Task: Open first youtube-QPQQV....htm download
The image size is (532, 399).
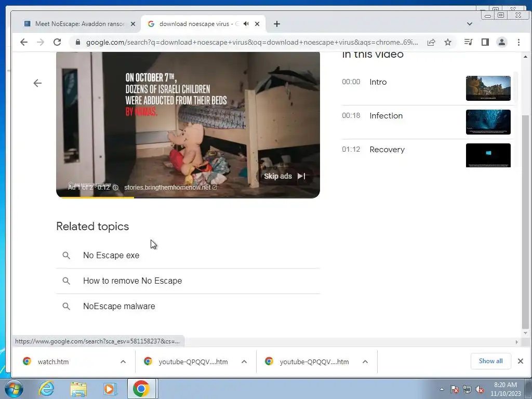Action: tap(193, 362)
